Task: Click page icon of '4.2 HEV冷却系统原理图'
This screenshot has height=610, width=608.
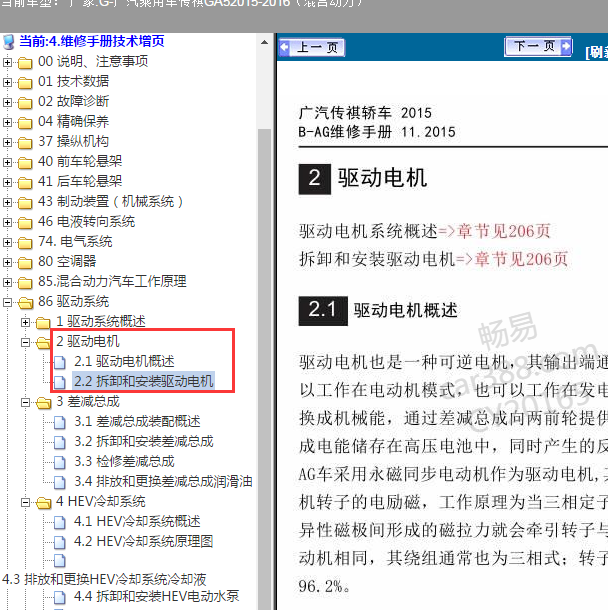Action: (60, 542)
